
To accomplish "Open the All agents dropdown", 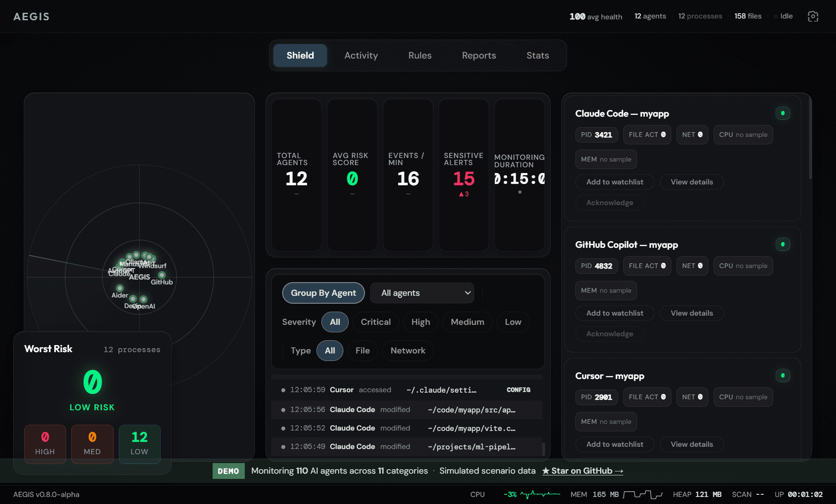I will [422, 293].
